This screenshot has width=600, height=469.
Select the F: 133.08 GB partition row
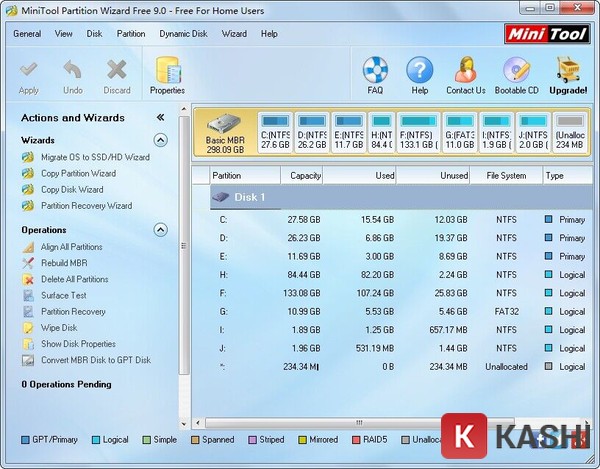(401, 293)
